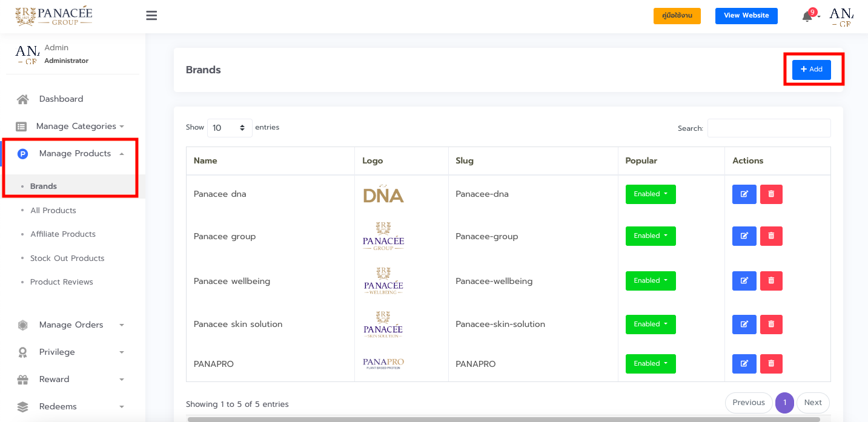
Task: Expand the Manage Orders menu
Action: tap(71, 325)
